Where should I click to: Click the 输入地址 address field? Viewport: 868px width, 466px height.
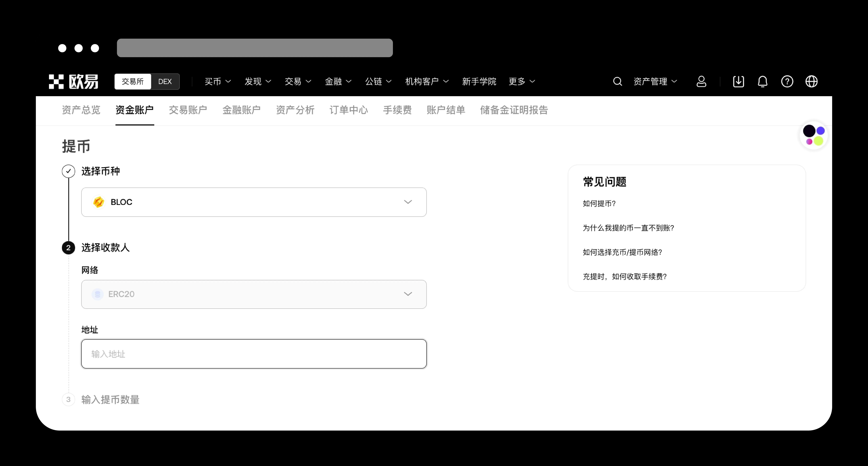(254, 354)
